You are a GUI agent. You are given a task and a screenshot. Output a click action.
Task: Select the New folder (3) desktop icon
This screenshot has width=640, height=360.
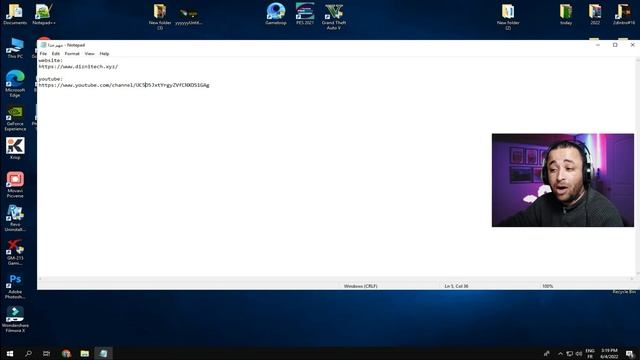pos(160,16)
